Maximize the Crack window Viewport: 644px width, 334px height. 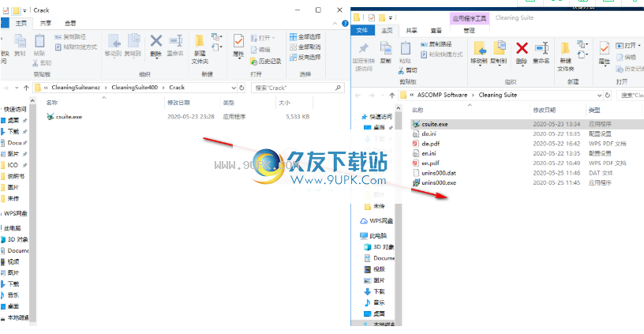[318, 9]
